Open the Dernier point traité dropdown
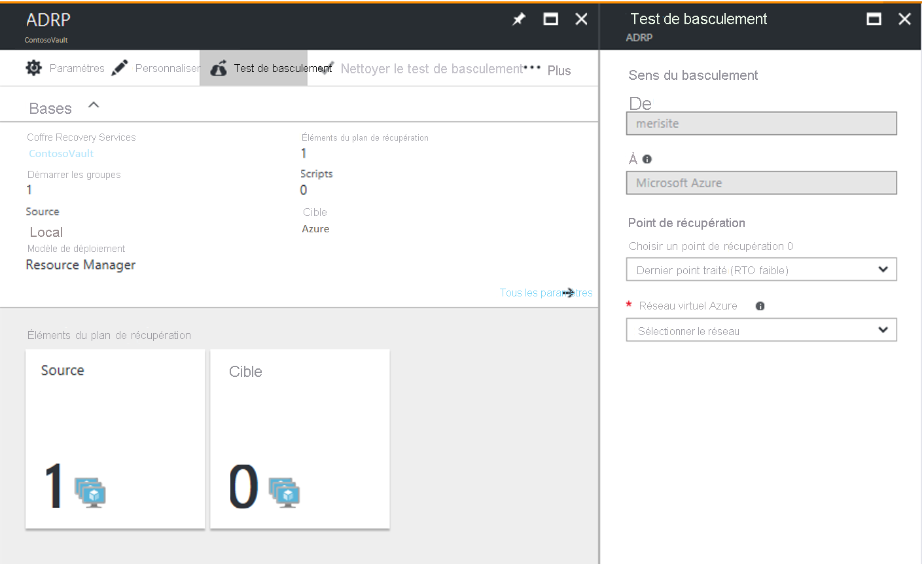 tap(762, 270)
